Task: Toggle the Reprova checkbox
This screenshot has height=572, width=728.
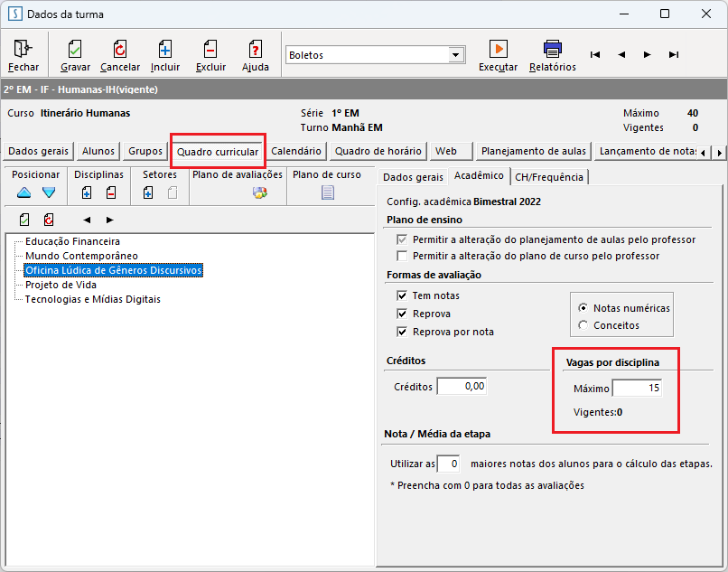Action: (x=402, y=314)
